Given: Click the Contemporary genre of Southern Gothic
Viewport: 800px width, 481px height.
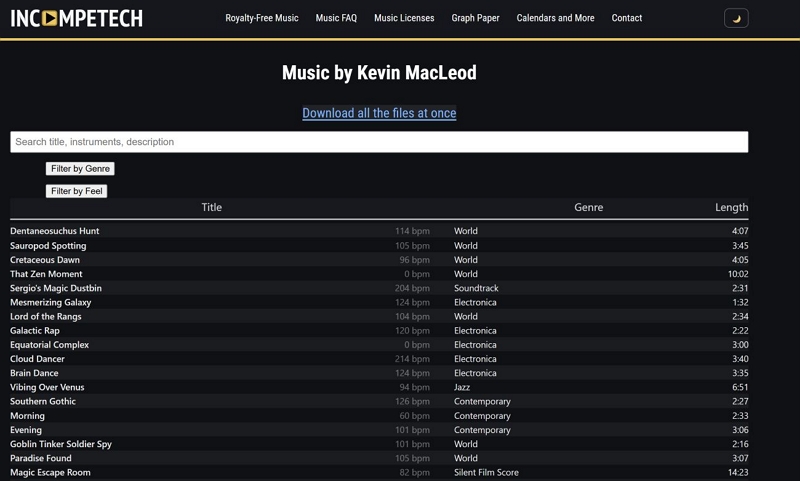Looking at the screenshot, I should coord(482,401).
